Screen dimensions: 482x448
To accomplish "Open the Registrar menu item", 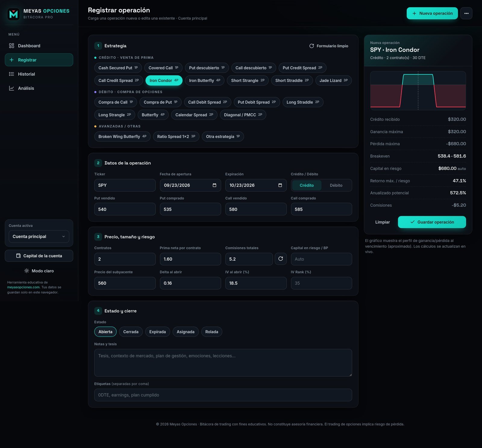I will [39, 60].
